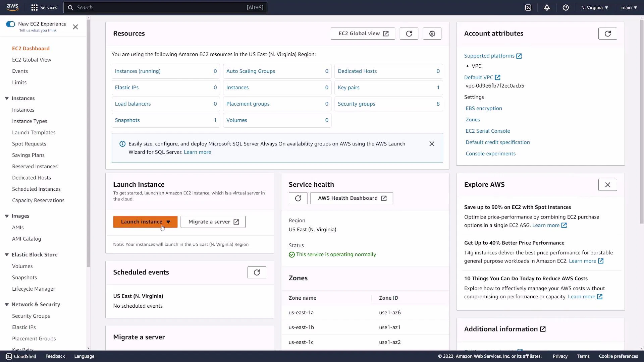This screenshot has width=644, height=362.
Task: Select Instance Types in the sidebar
Action: (x=30, y=121)
